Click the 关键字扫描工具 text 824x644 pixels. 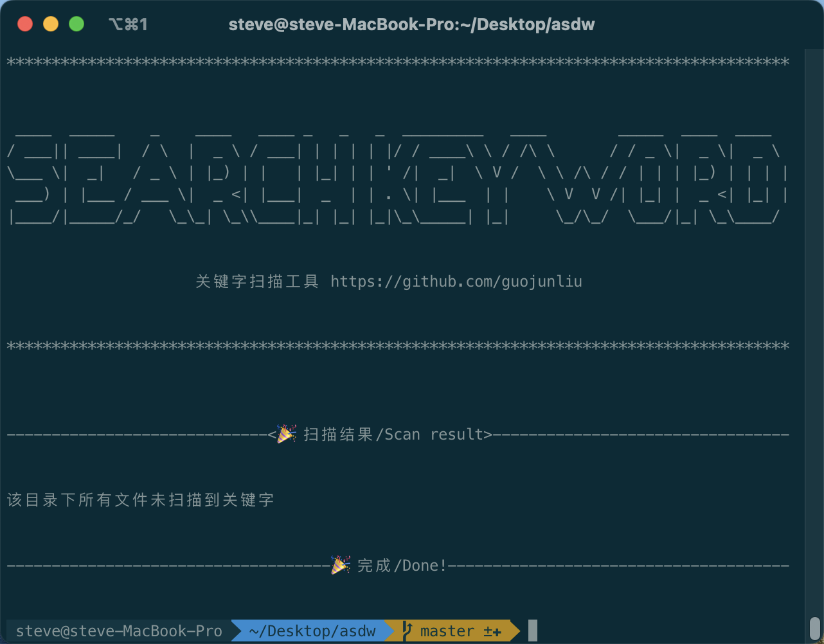[257, 282]
